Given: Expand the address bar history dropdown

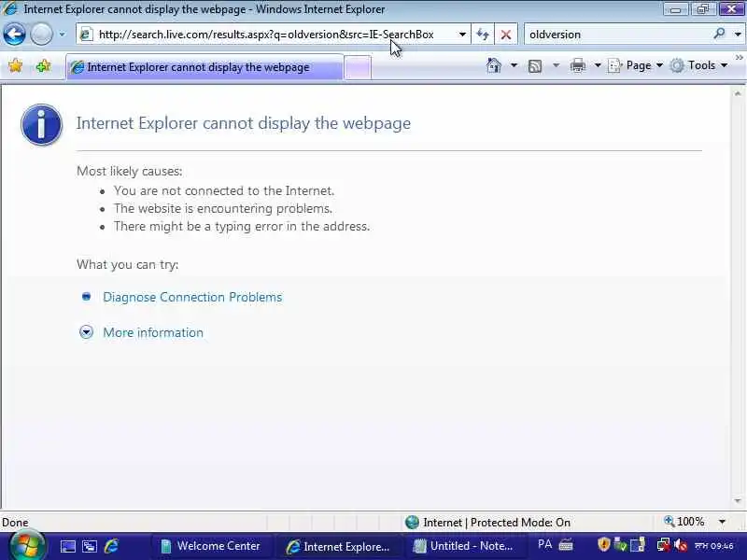Looking at the screenshot, I should (462, 35).
